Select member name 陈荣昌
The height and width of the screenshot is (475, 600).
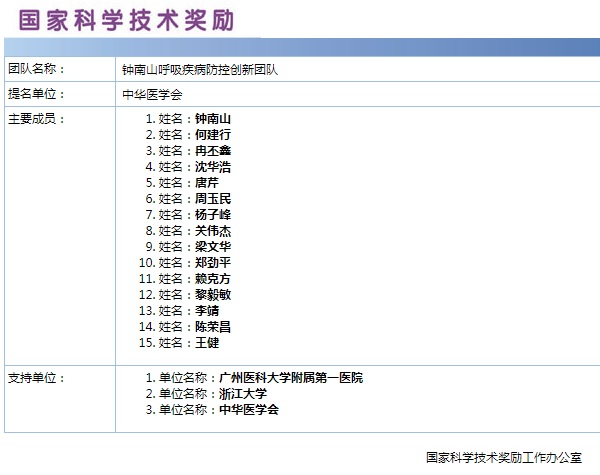(x=213, y=326)
